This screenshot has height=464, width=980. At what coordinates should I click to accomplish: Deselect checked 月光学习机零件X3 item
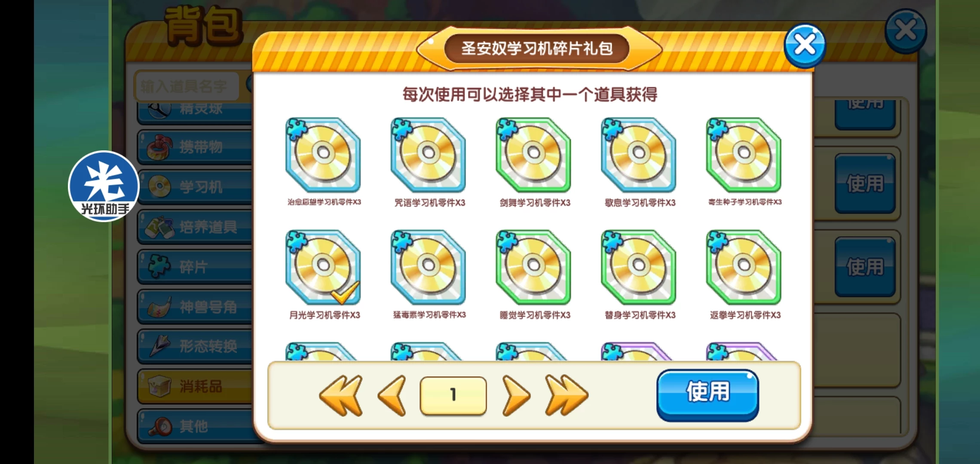[x=323, y=267]
